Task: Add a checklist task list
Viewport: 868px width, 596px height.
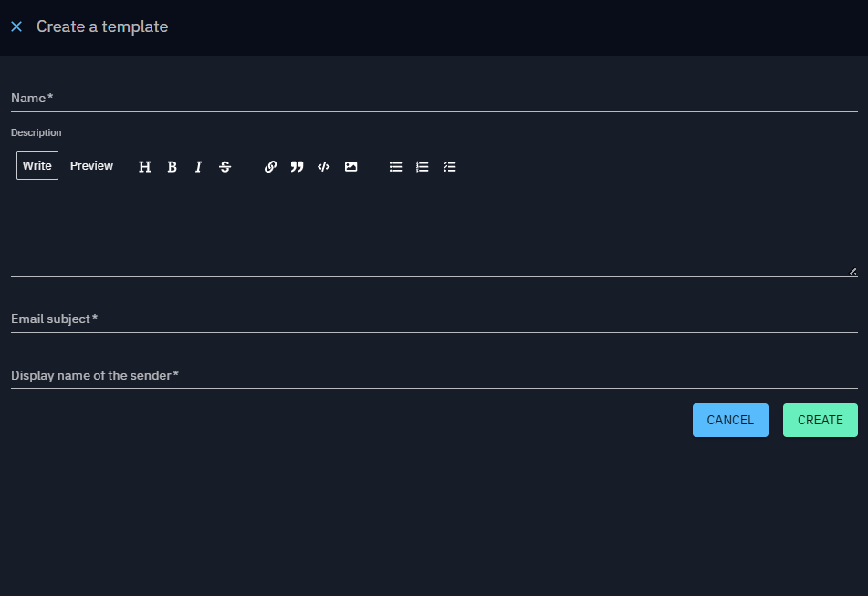Action: pyautogui.click(x=449, y=167)
